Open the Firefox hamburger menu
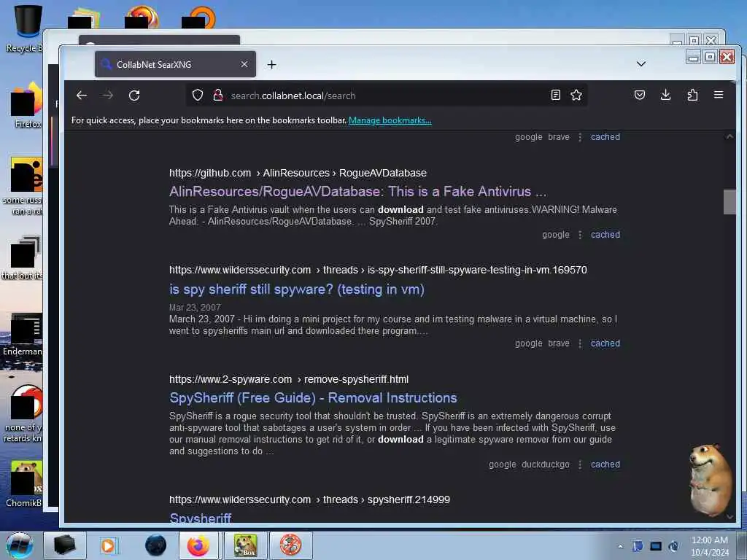Viewport: 747px width, 560px height. 719,95
